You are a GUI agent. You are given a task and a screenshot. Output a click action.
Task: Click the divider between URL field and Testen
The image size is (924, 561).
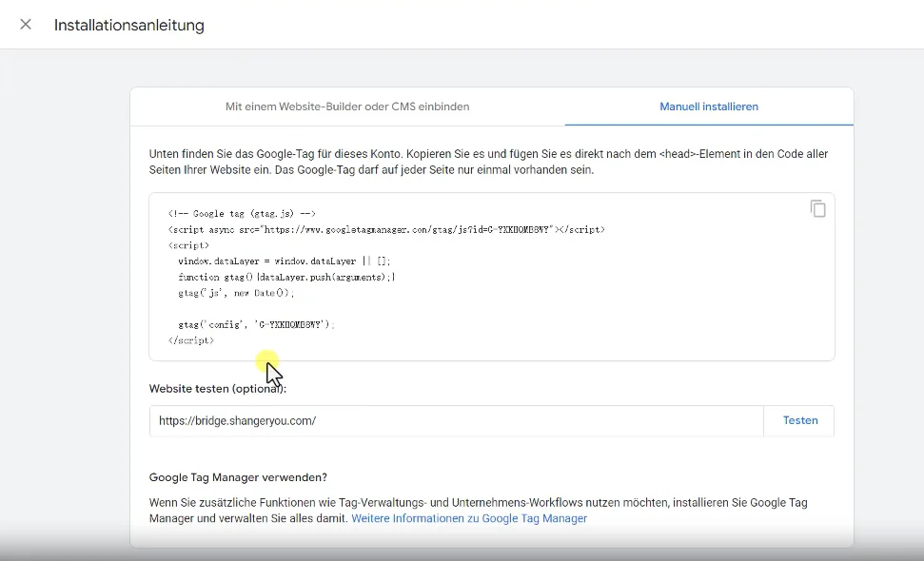pyautogui.click(x=765, y=420)
